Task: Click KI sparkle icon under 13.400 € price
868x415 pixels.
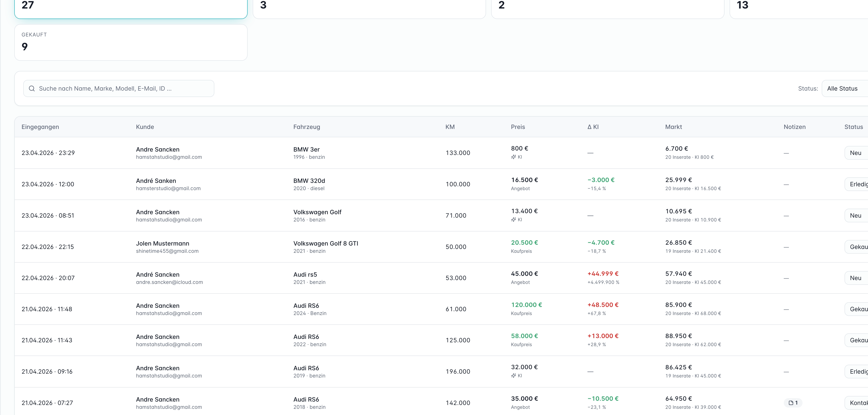Action: 514,220
